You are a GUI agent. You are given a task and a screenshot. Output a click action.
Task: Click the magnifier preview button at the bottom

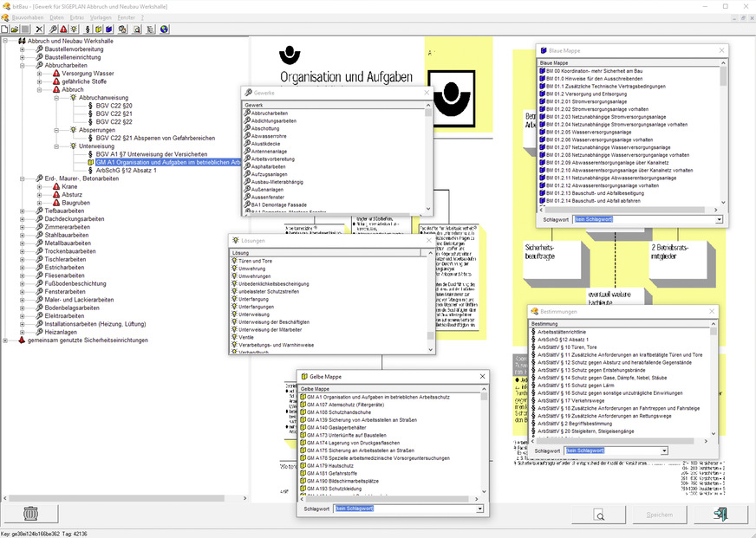pyautogui.click(x=599, y=515)
